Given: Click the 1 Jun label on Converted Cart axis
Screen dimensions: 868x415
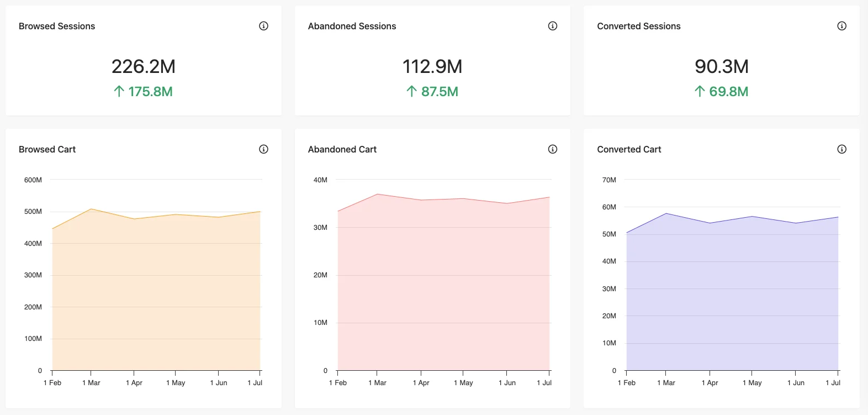Looking at the screenshot, I should [796, 383].
